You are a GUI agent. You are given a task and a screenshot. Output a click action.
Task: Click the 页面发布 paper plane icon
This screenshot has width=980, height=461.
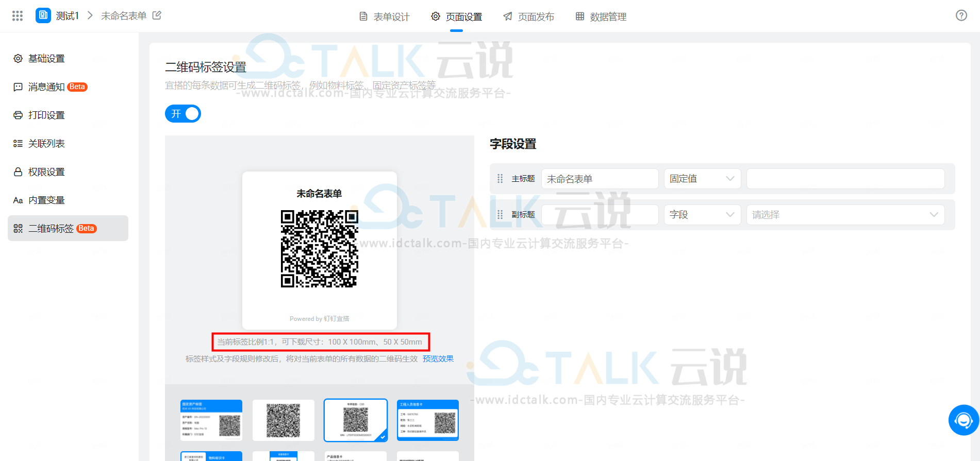click(x=508, y=16)
